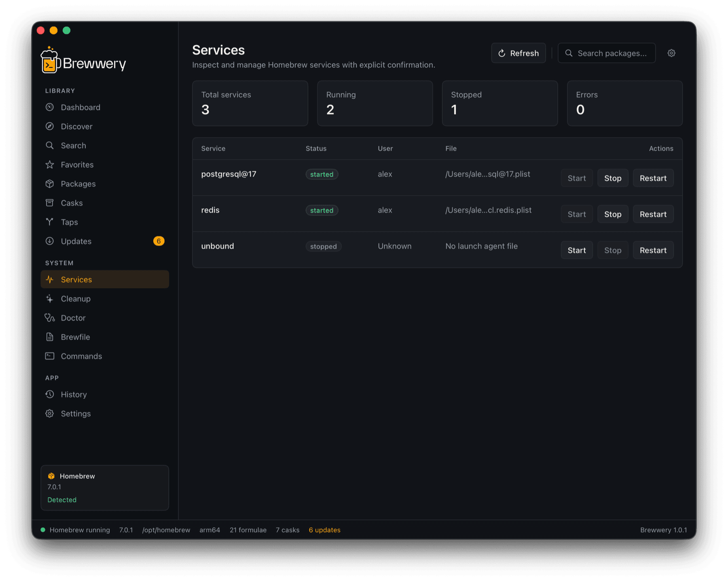Select the Services sidebar item
The width and height of the screenshot is (728, 581).
coord(105,279)
